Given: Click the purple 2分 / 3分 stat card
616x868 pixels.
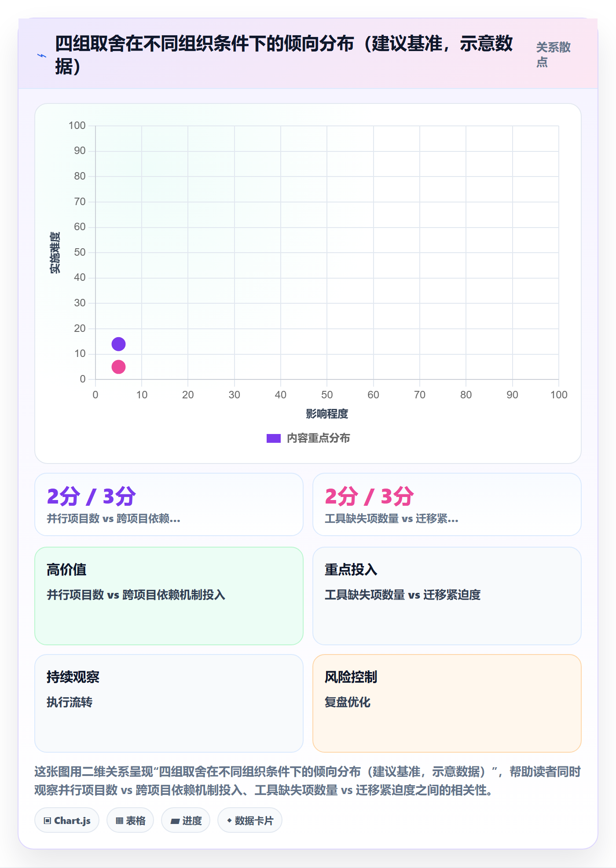Looking at the screenshot, I should click(x=169, y=504).
